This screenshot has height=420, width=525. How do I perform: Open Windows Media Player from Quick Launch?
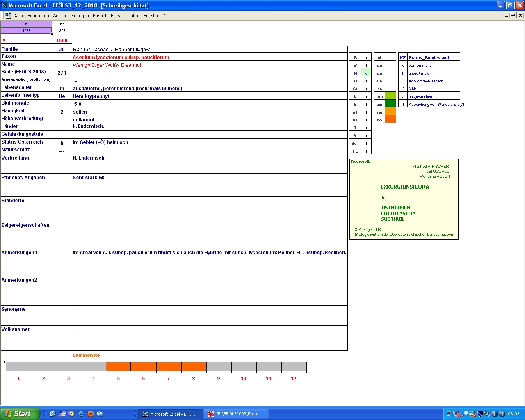tap(71, 414)
